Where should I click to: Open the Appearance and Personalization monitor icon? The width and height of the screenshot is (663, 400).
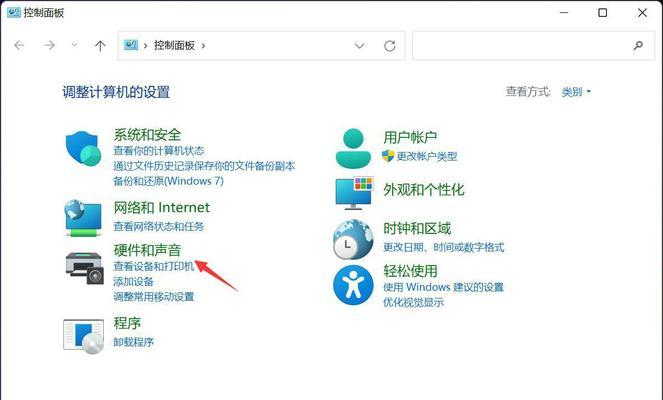354,193
